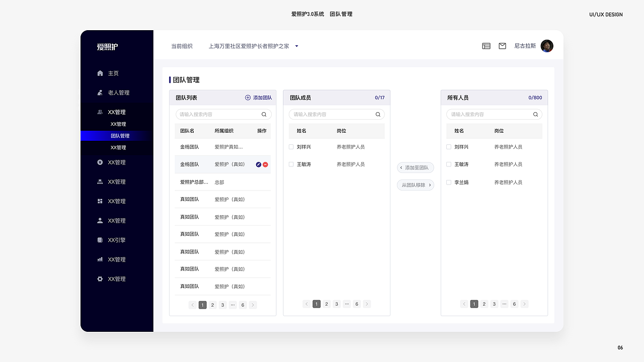
Task: Click the red delete icon on 金杨团队 row
Action: 265,164
